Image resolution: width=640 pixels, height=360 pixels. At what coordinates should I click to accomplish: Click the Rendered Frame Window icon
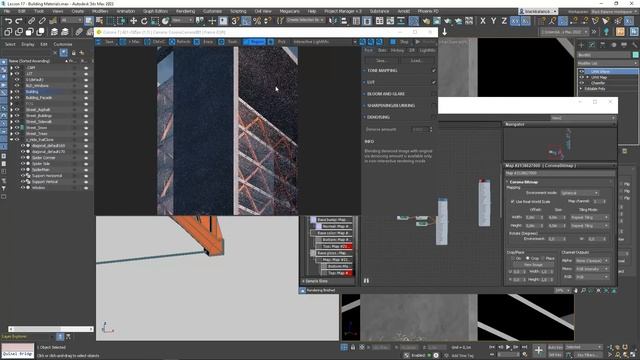pyautogui.click(x=437, y=21)
